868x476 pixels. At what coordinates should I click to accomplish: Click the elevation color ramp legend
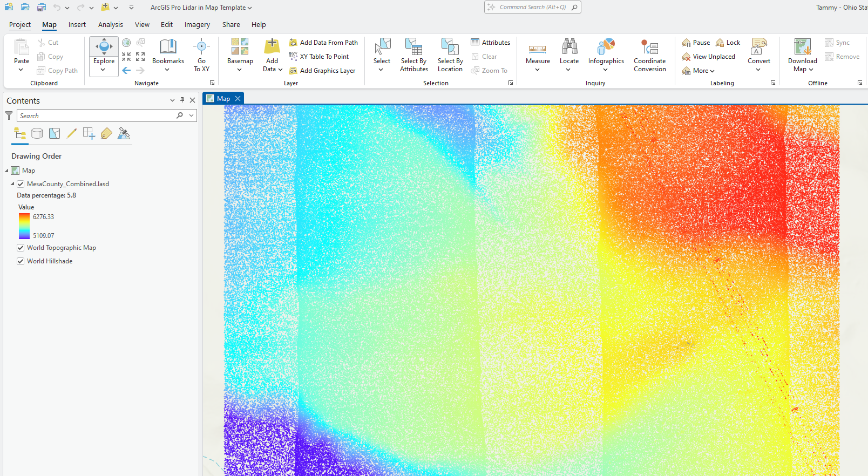(24, 226)
